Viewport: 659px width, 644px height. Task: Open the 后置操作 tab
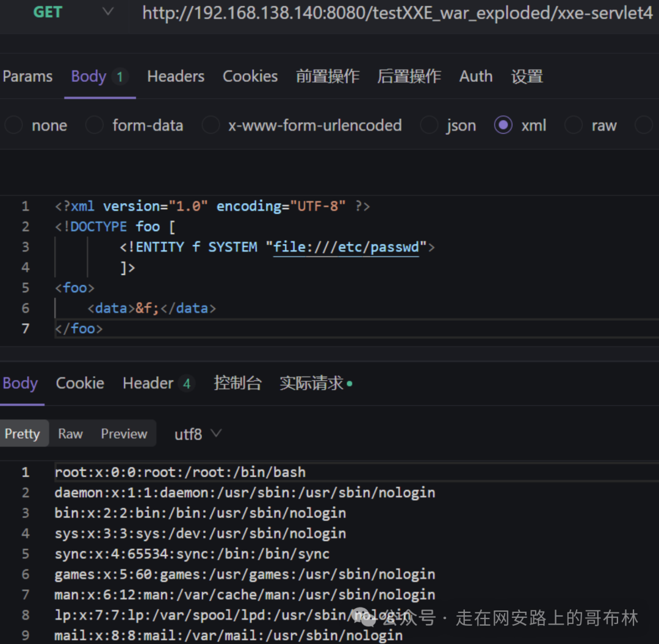pos(409,76)
